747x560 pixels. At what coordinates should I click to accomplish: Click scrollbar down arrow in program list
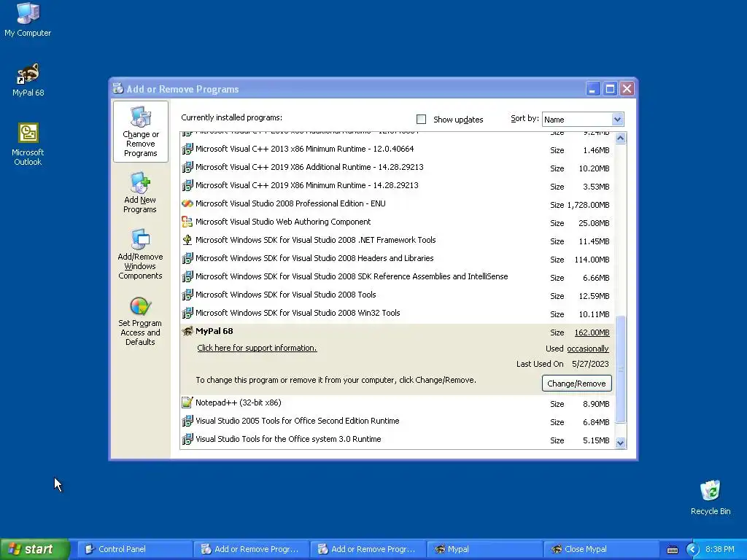click(x=620, y=443)
